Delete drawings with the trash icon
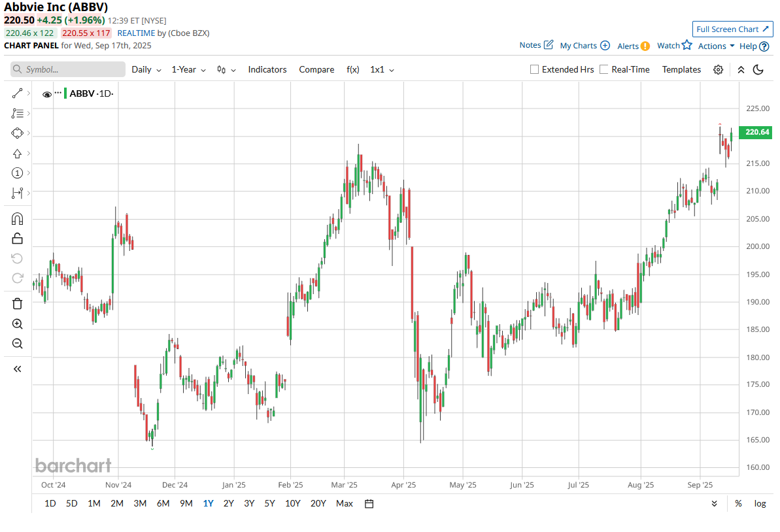 tap(18, 304)
